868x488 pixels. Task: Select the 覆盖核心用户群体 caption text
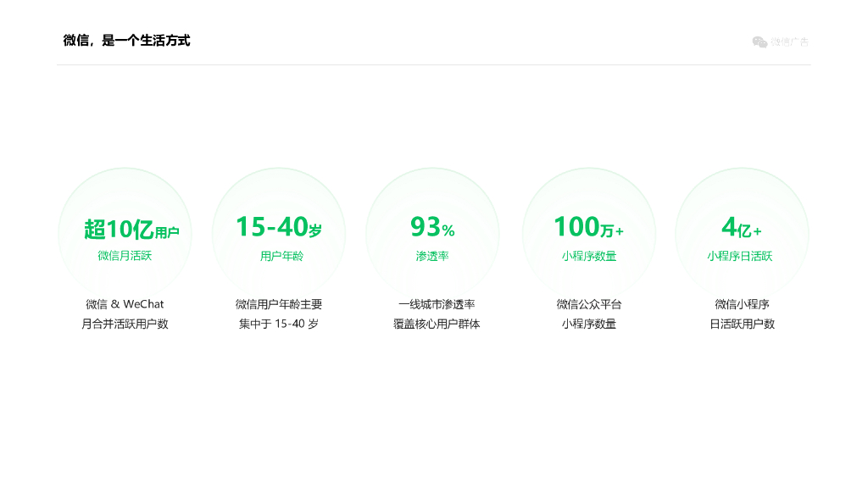point(437,324)
